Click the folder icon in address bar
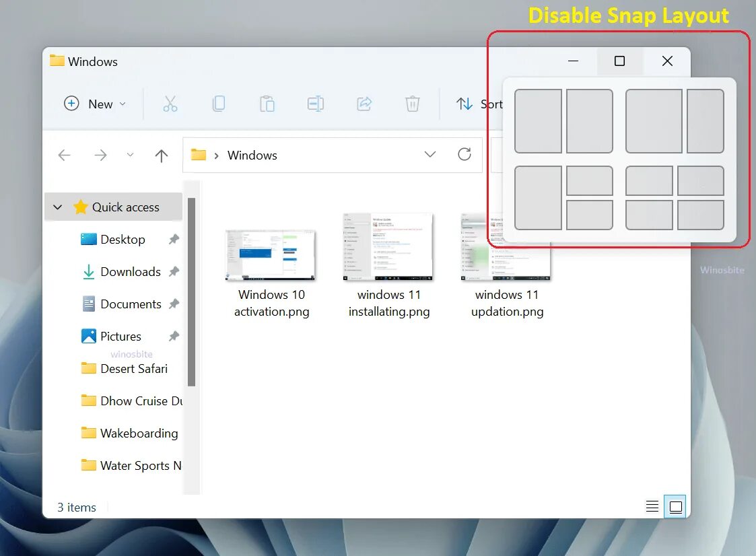This screenshot has width=756, height=556. tap(198, 155)
